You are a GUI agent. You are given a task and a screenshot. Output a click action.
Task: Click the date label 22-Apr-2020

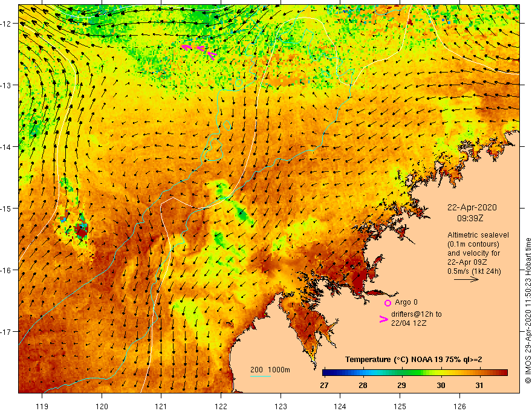pos(472,207)
